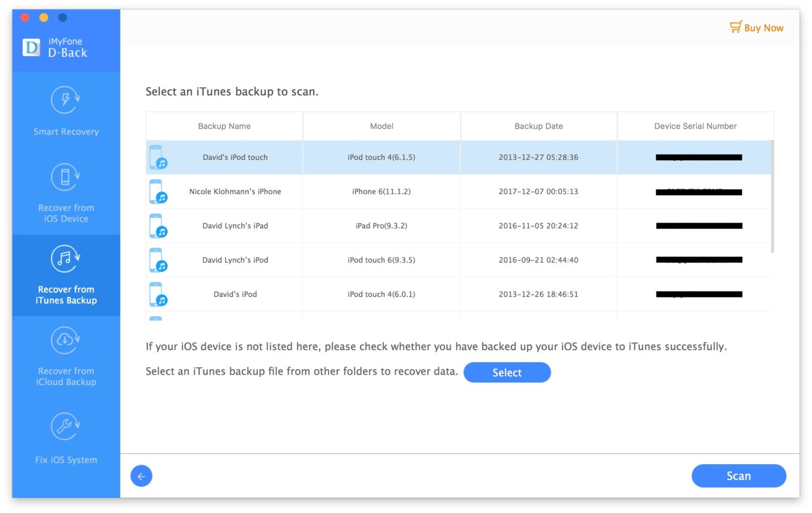Close the D-Back window with red button

point(25,18)
